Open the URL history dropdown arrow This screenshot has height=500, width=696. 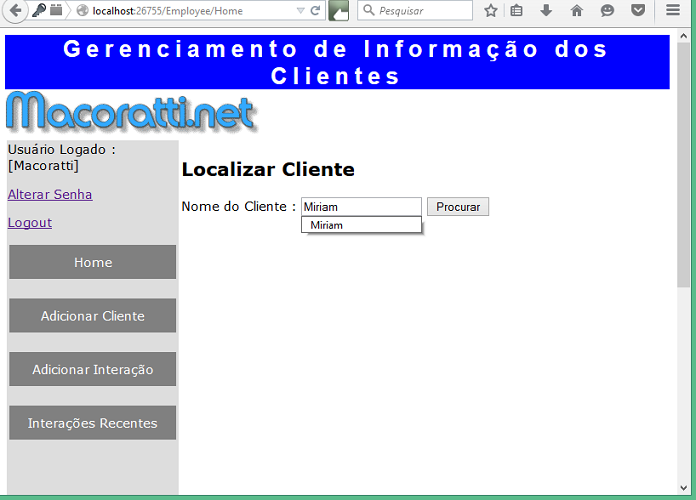point(301,11)
